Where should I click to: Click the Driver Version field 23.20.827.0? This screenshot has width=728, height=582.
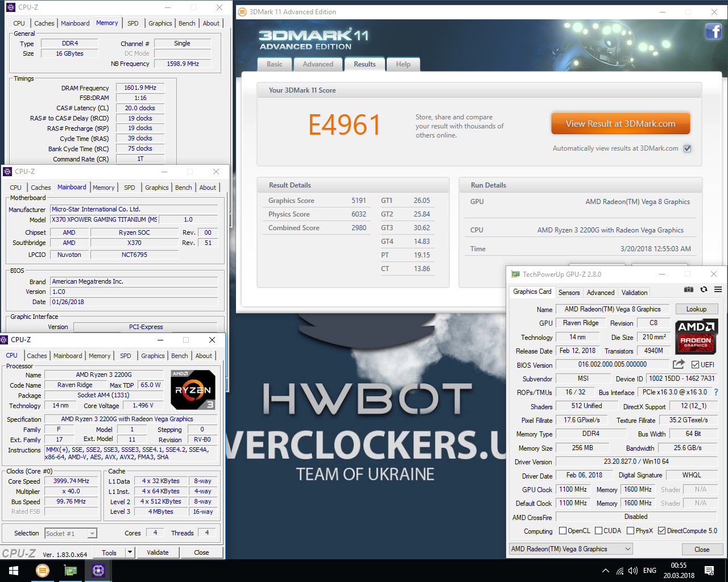coord(636,462)
